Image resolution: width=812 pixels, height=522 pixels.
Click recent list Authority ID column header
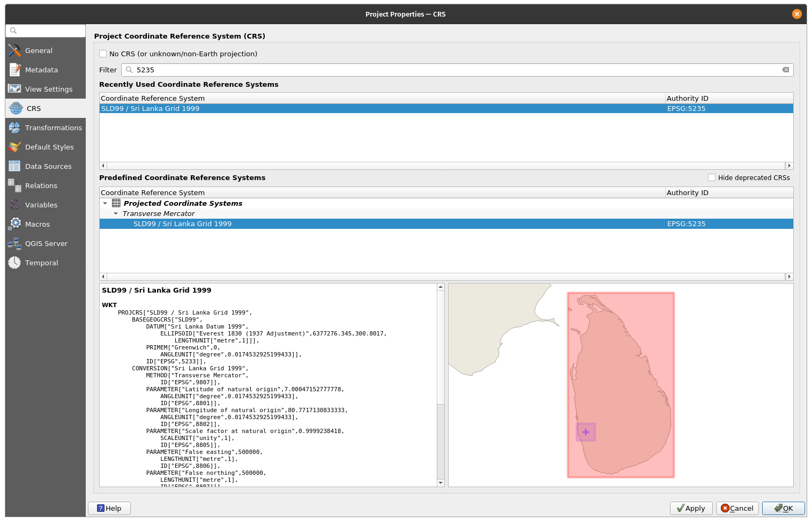729,98
